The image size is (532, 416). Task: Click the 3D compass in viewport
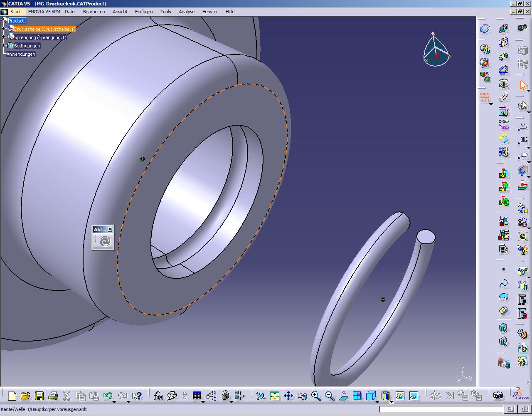pyautogui.click(x=436, y=50)
